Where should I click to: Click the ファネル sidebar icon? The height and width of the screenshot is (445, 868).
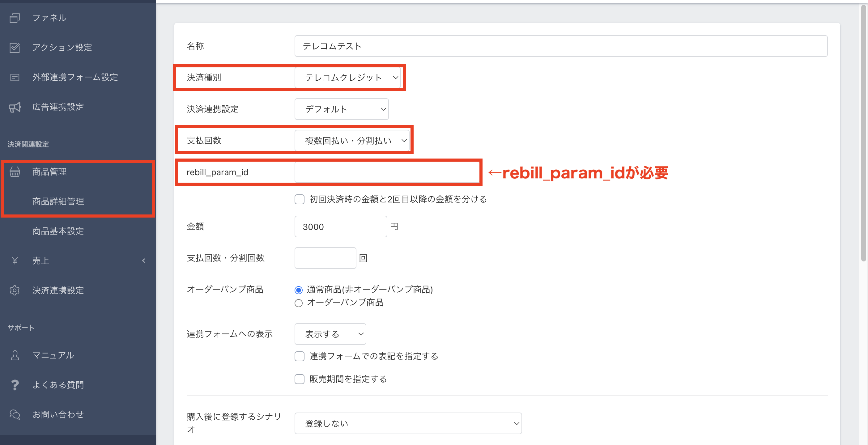[x=15, y=18]
